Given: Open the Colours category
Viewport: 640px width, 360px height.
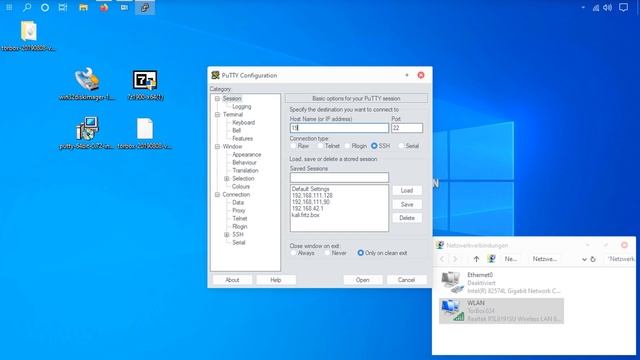Looking at the screenshot, I should click(x=241, y=187).
